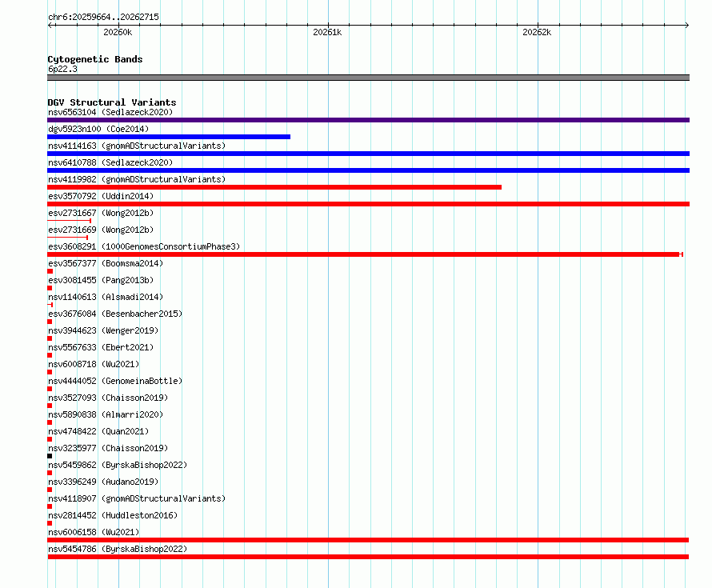The height and width of the screenshot is (588, 712).
Task: Click the small red nsv5567633 marker
Action: coord(50,355)
